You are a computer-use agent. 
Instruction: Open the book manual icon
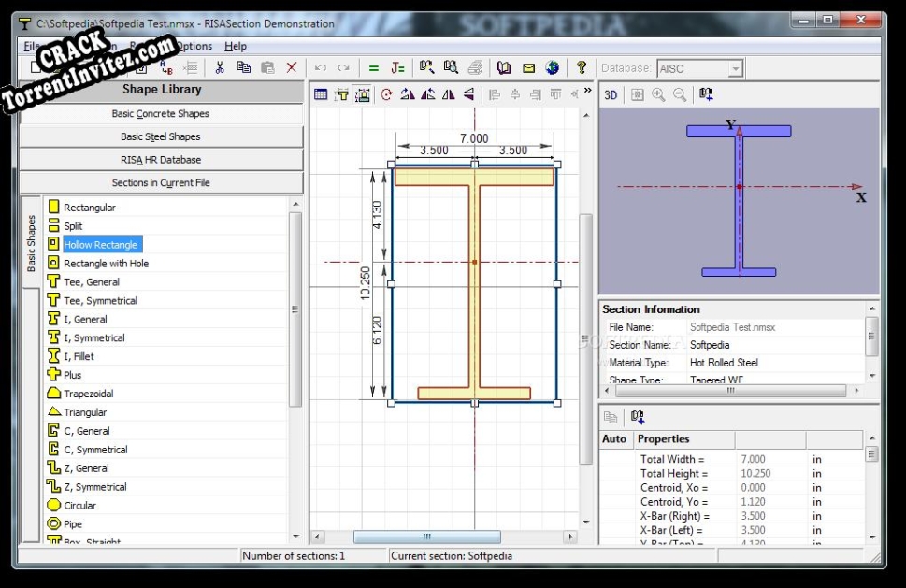tap(504, 67)
